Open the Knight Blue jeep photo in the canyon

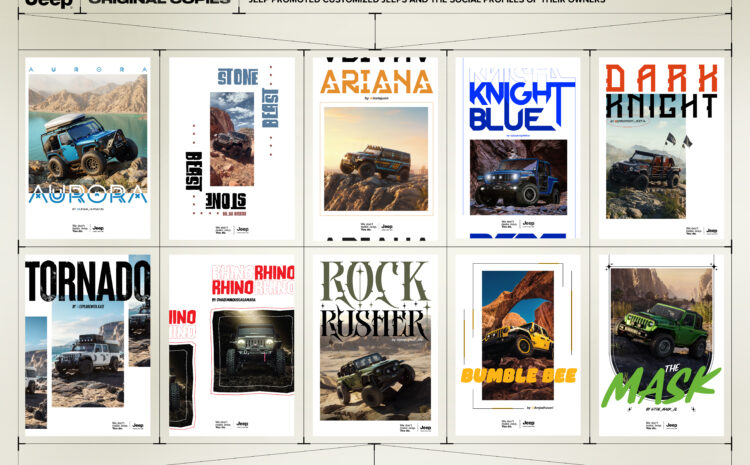518,177
